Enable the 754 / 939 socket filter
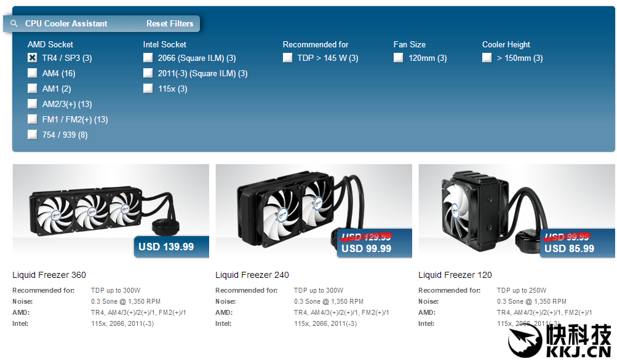This screenshot has width=617, height=364. [x=32, y=135]
